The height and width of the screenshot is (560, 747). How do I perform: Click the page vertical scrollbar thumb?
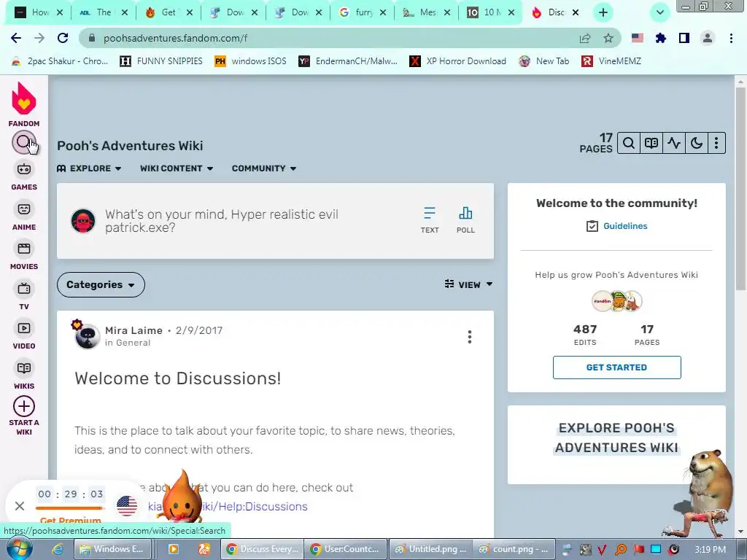click(x=741, y=189)
